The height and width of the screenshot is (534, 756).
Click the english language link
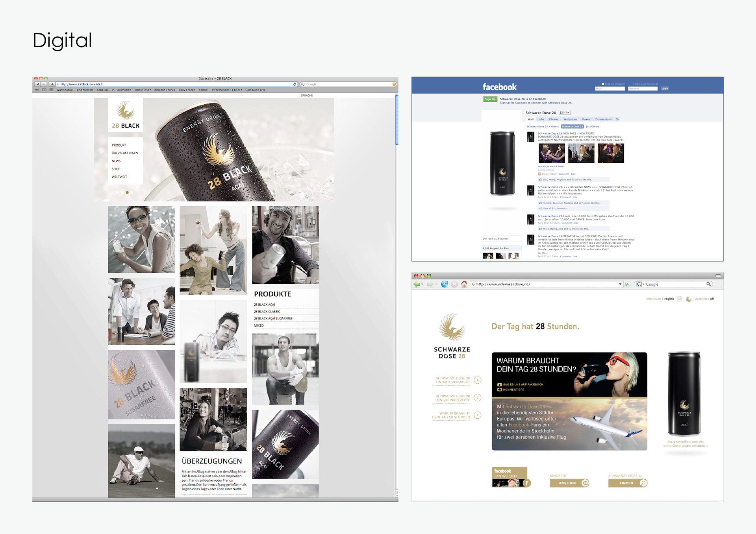coord(669,299)
